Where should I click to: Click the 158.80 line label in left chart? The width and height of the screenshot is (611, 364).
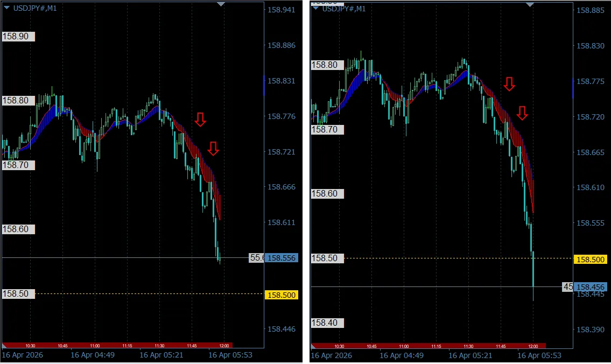[18, 101]
